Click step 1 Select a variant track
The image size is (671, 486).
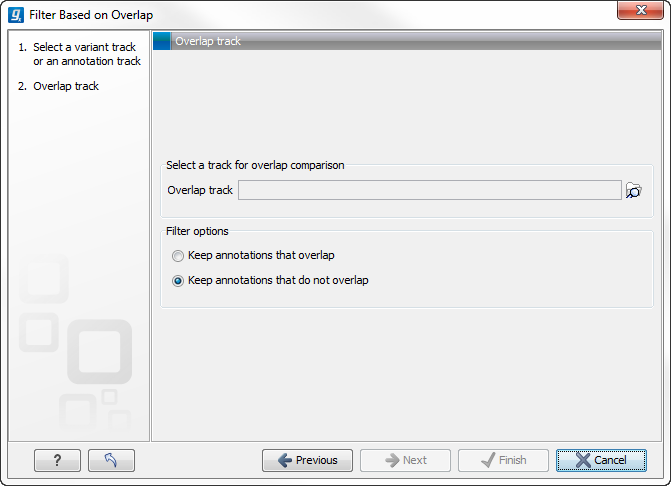80,54
